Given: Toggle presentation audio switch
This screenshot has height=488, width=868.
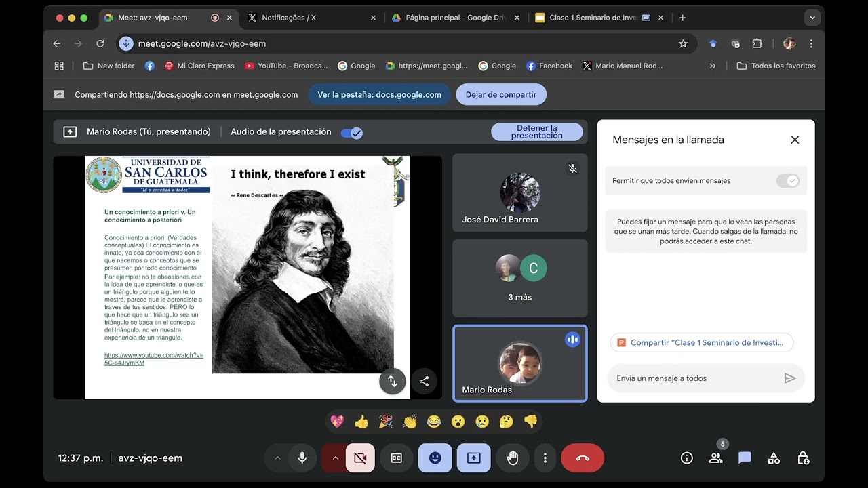Looking at the screenshot, I should [x=352, y=133].
